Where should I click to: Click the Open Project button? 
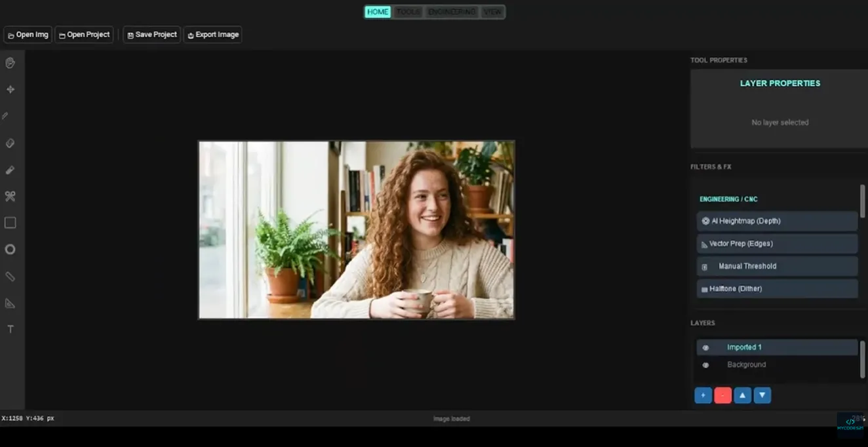pyautogui.click(x=85, y=35)
